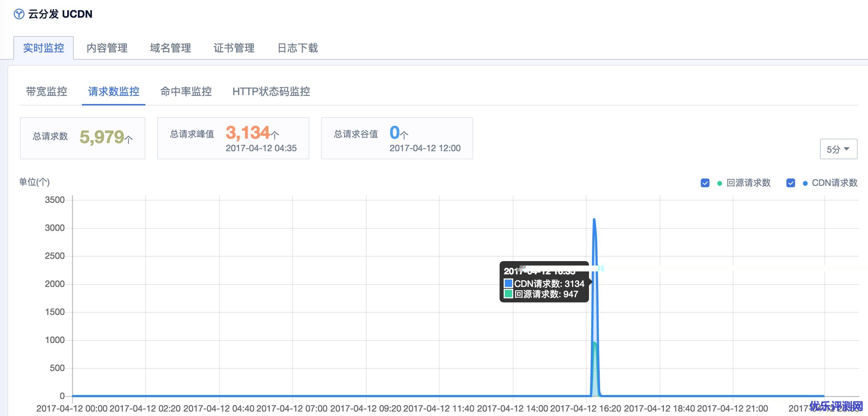
Task: Uncheck the CDN请求数 checkbox
Action: pos(790,183)
